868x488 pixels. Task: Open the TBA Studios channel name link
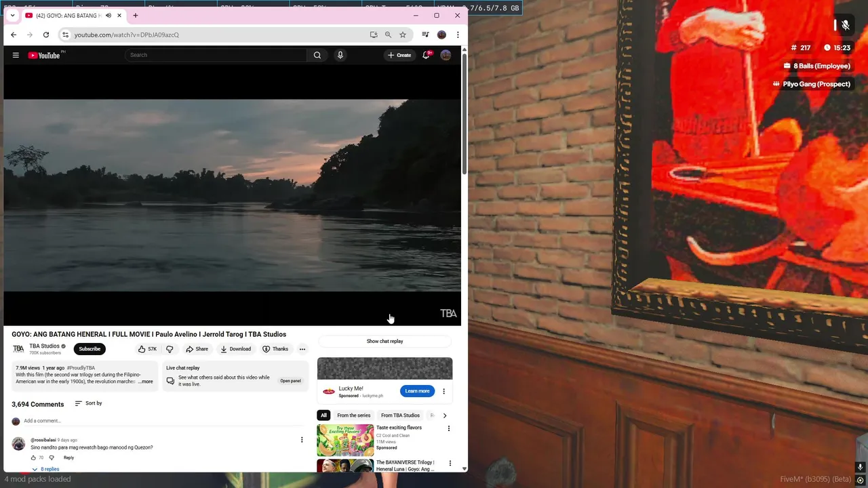(x=44, y=346)
